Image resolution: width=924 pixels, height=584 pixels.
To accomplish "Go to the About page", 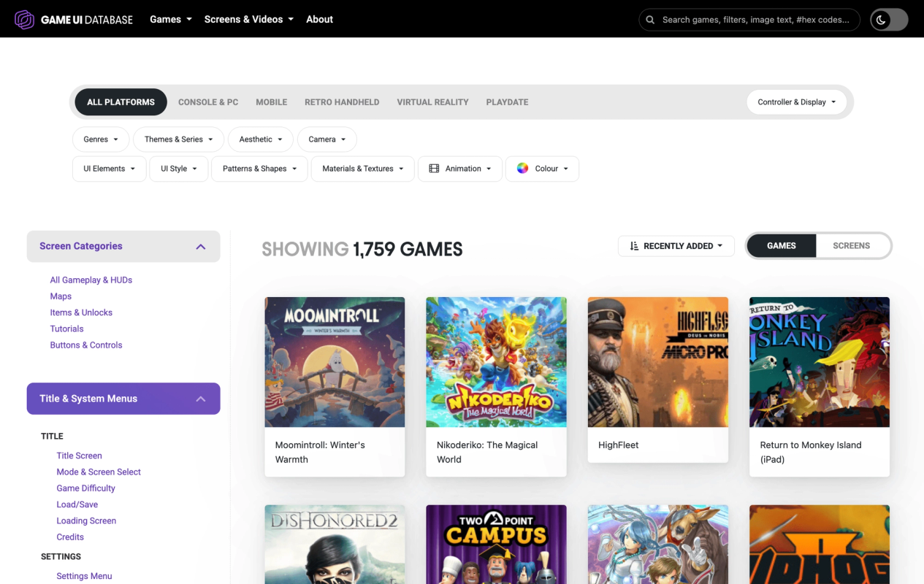I will pos(319,20).
